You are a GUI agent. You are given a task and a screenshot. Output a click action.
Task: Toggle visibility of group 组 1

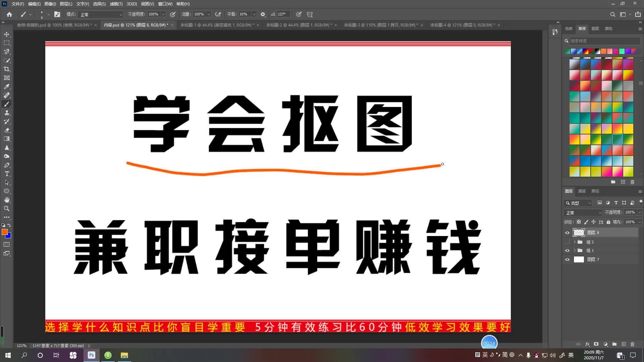pos(567,250)
